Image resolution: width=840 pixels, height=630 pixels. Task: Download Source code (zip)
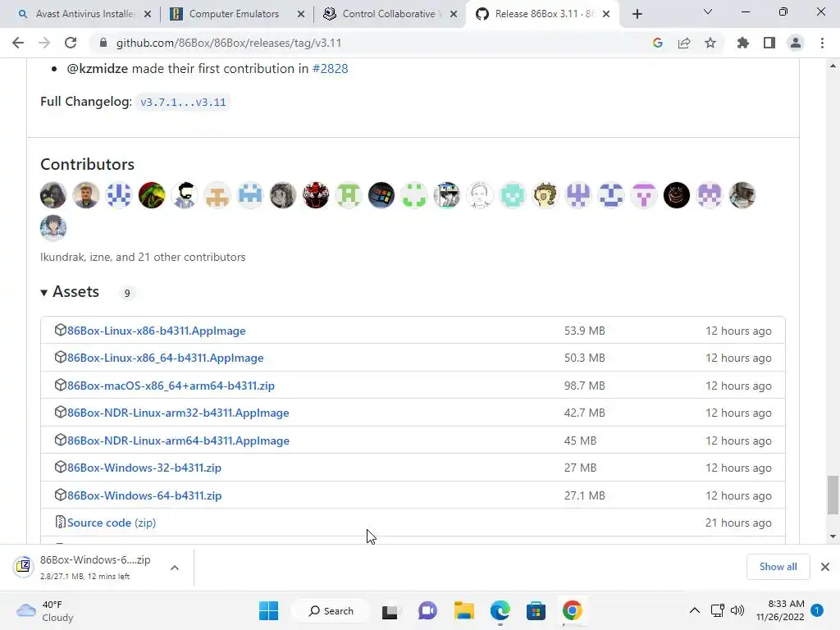point(112,523)
